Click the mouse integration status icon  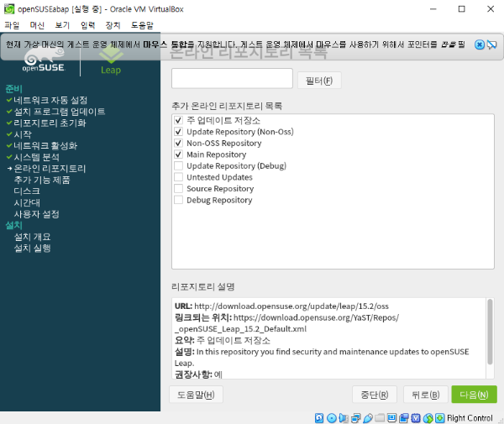click(x=428, y=418)
